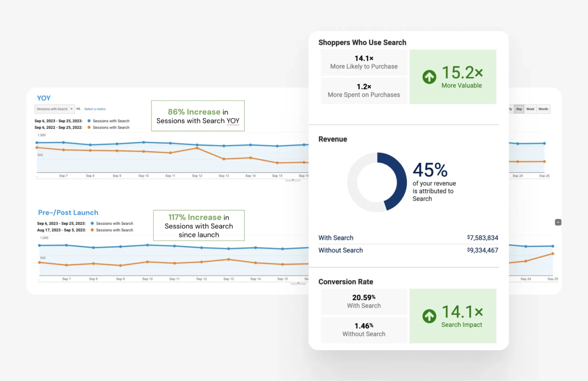Click the With Search revenue row
The width and height of the screenshot is (588, 381).
pyautogui.click(x=408, y=238)
